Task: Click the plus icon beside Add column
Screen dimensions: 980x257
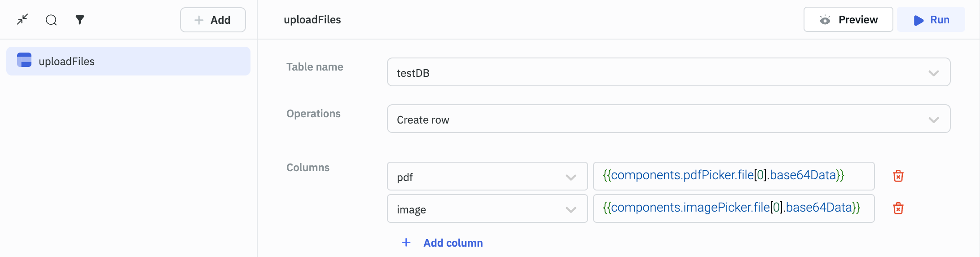Action: [x=406, y=243]
